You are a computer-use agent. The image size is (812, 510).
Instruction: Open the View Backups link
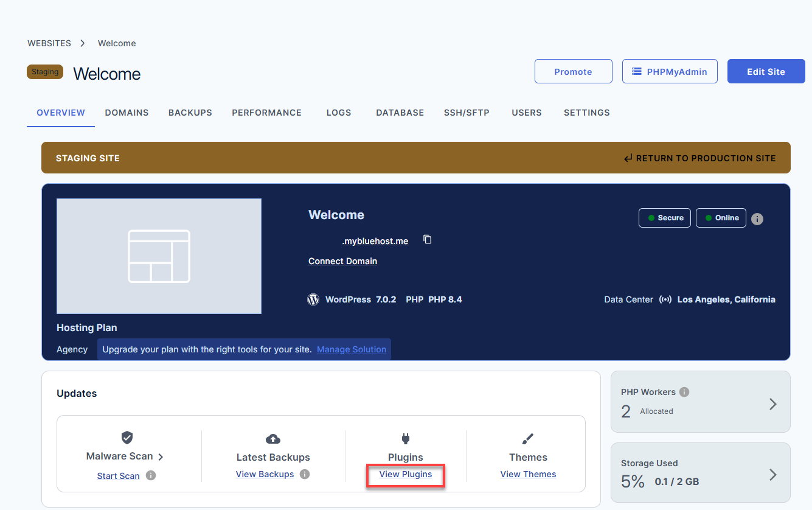[265, 474]
